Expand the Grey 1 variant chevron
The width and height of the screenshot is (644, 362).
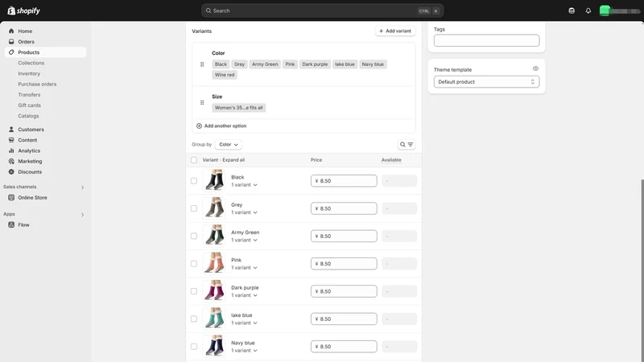click(x=255, y=212)
